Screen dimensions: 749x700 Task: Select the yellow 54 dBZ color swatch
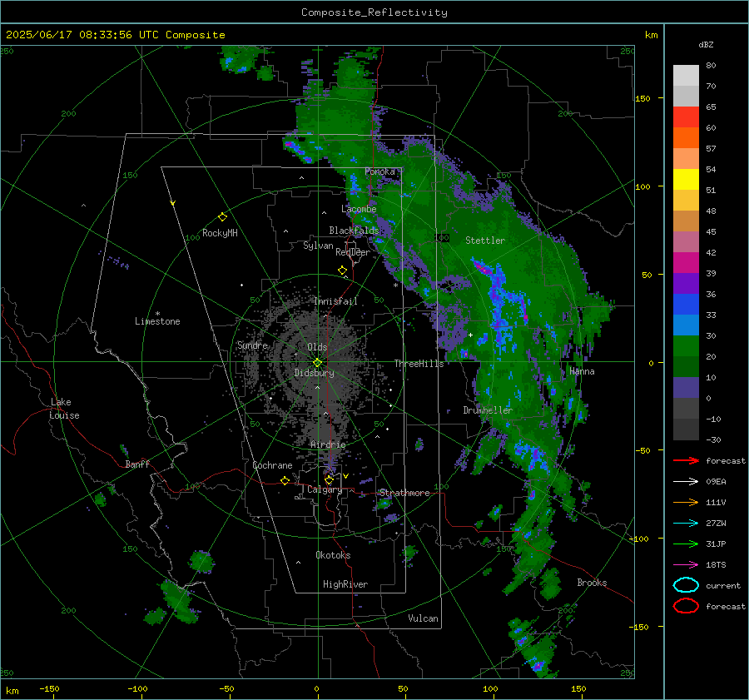tap(686, 180)
